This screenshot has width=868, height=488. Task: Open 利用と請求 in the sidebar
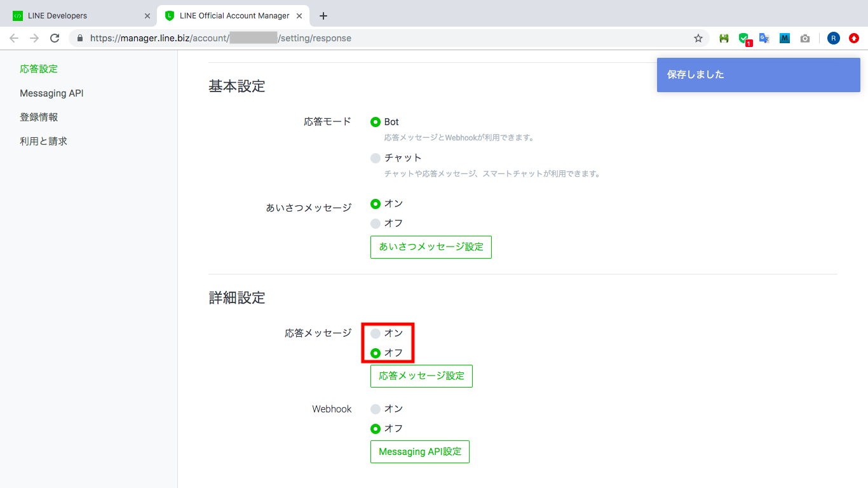click(x=43, y=141)
